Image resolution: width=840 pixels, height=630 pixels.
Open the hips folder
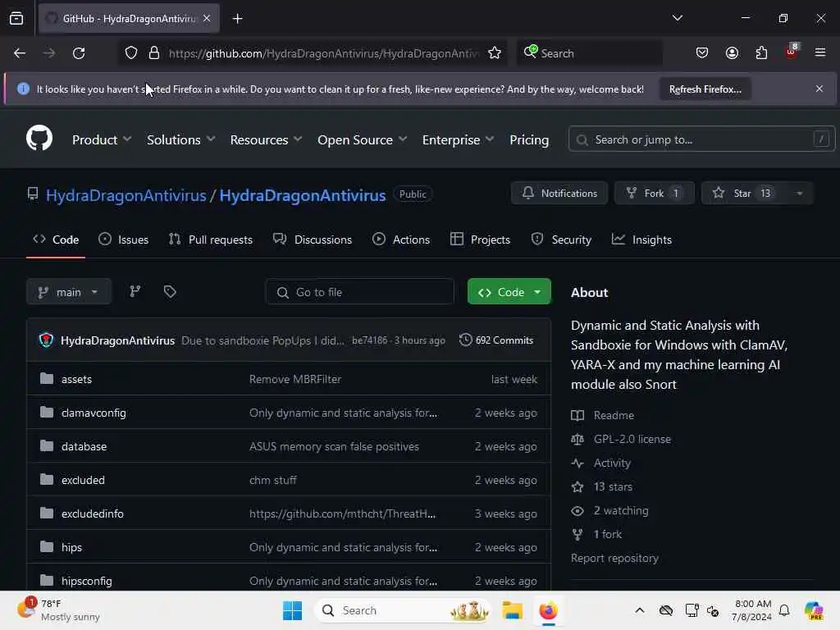click(x=72, y=547)
